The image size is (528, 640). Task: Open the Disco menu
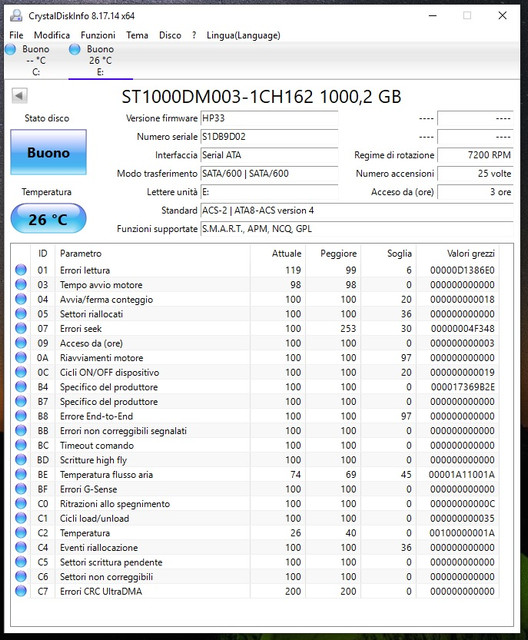170,35
